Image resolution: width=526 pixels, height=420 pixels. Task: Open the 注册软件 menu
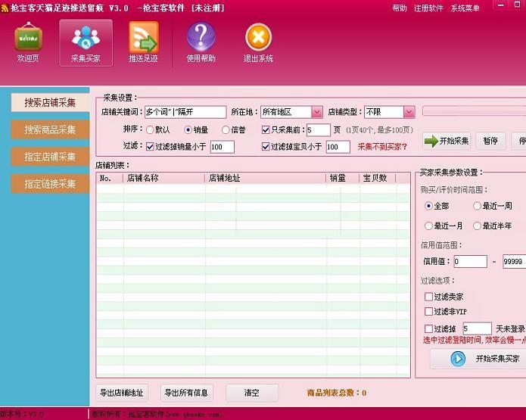tap(428, 8)
